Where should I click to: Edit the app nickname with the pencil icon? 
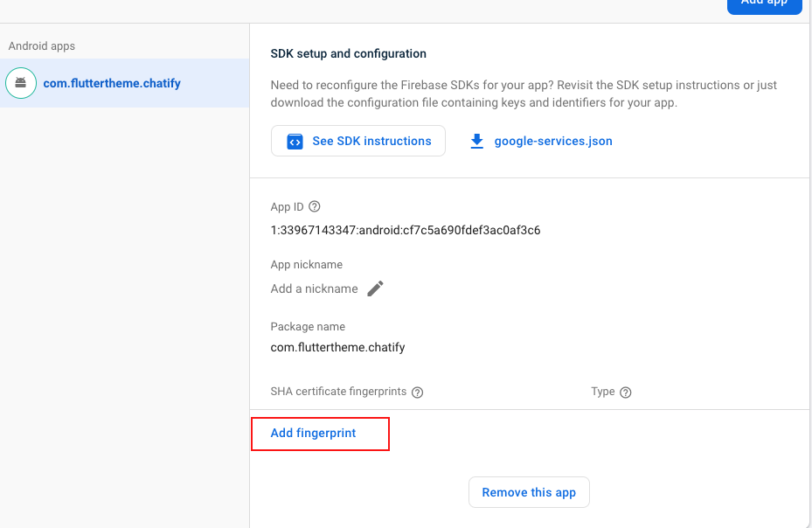tap(375, 289)
